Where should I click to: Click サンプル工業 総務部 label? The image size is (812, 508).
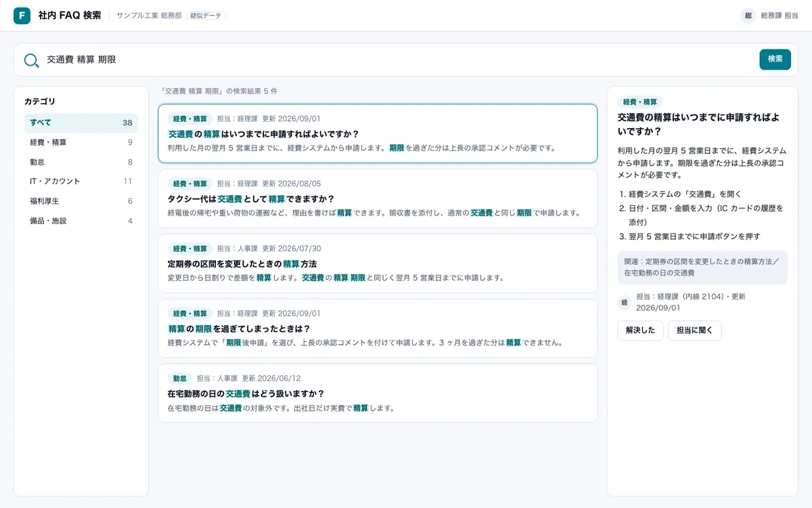point(149,16)
